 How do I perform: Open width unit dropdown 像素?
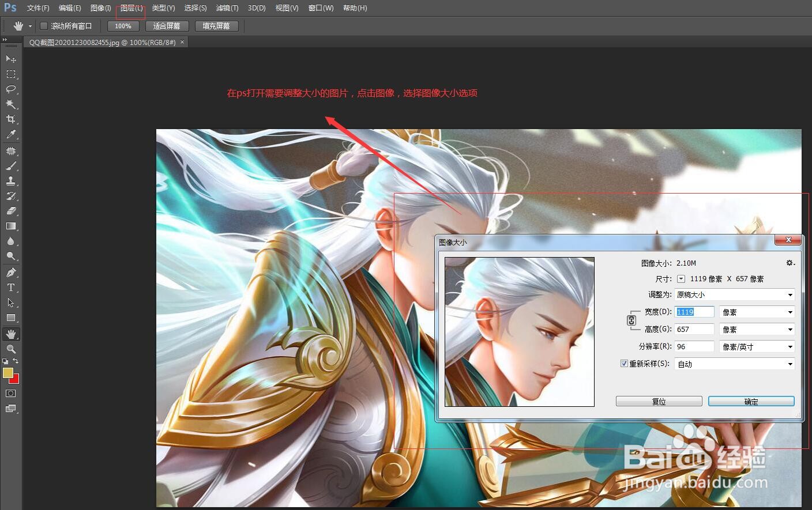coord(757,312)
